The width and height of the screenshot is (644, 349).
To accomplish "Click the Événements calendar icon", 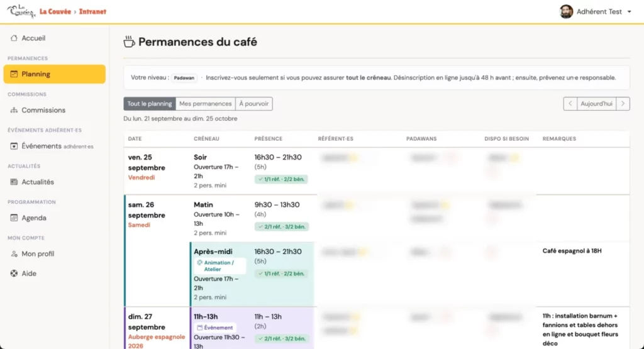I will tap(14, 146).
